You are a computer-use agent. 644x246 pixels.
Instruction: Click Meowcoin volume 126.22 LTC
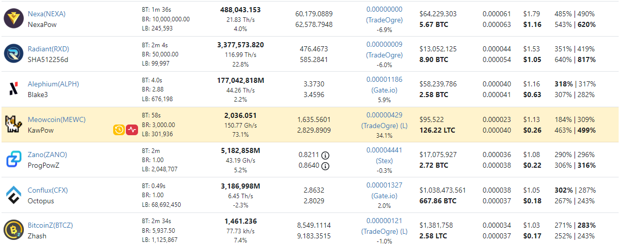tap(437, 130)
